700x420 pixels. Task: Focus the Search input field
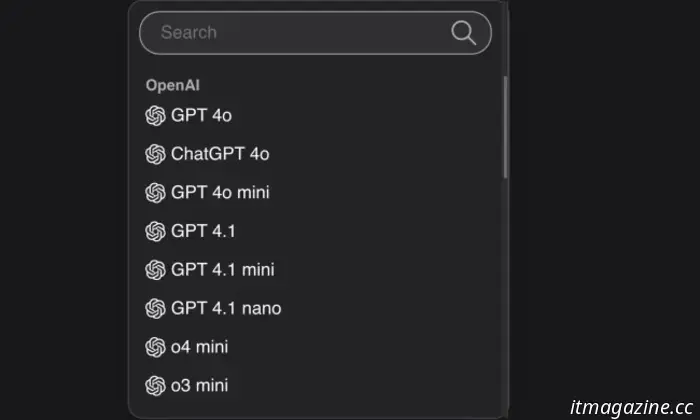click(315, 33)
